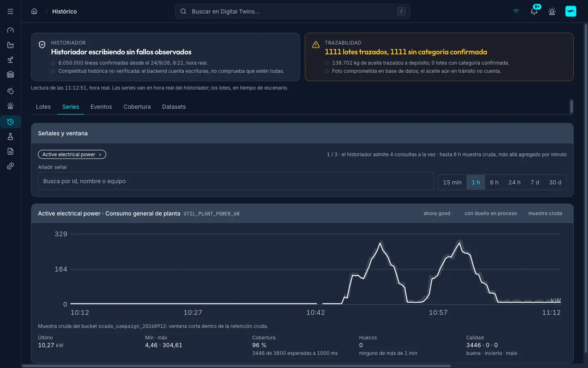The width and height of the screenshot is (588, 368).
Task: Open the Cobertura tab
Action: point(137,107)
